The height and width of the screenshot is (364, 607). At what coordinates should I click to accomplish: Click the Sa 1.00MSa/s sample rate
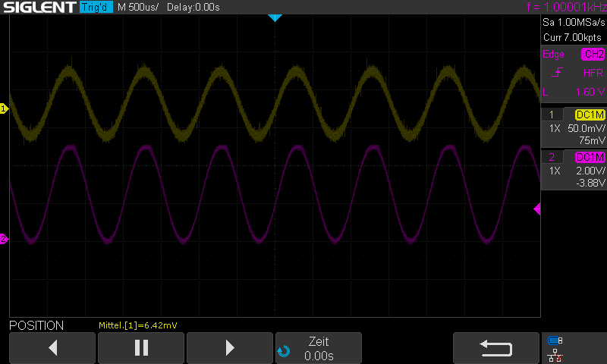coord(574,23)
